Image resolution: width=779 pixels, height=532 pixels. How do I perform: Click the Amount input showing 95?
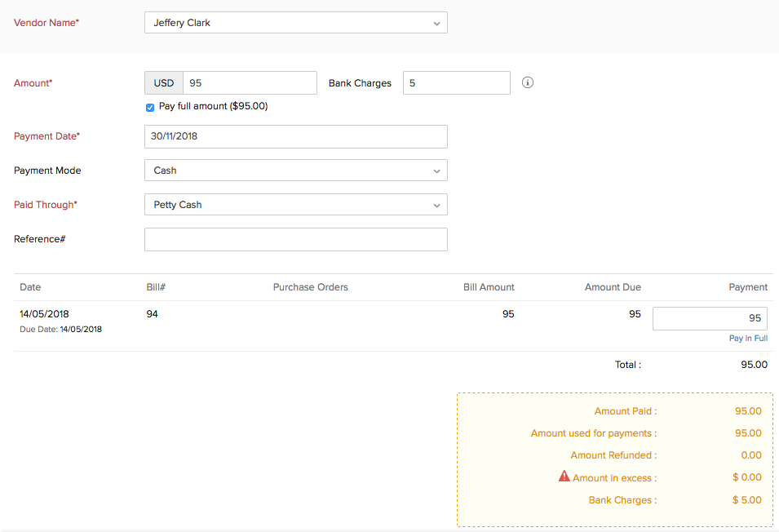250,82
